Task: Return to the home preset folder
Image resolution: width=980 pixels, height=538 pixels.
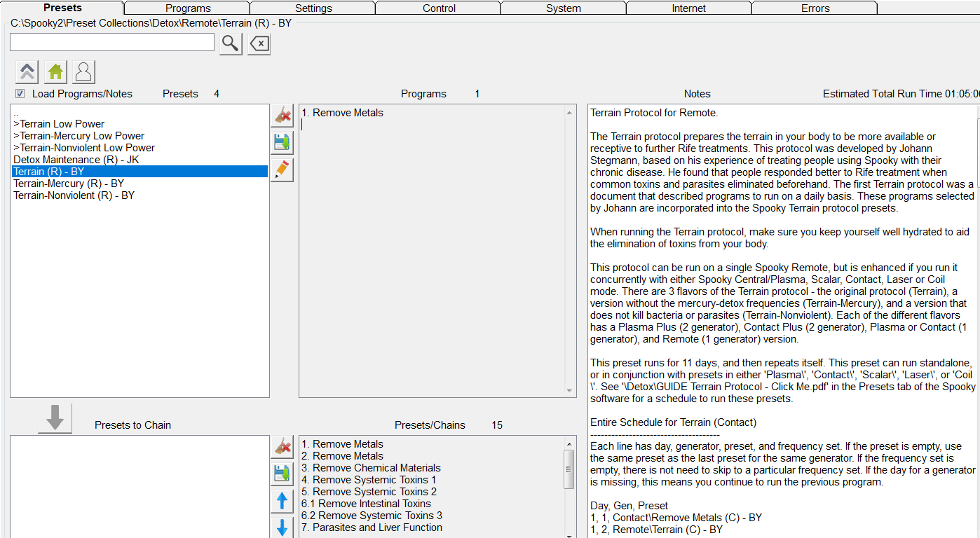Action: (55, 72)
